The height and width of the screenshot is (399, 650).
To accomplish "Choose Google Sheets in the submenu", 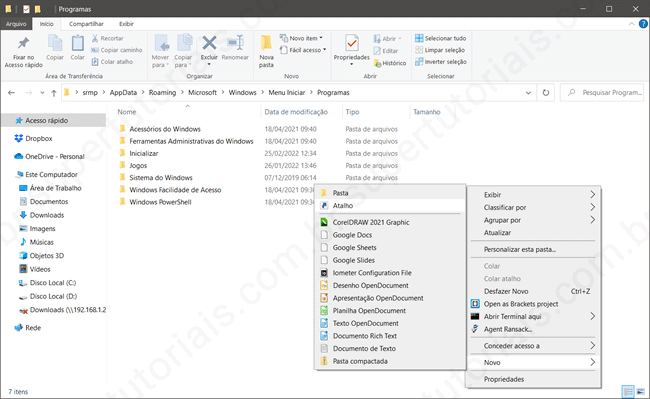I will click(390, 248).
